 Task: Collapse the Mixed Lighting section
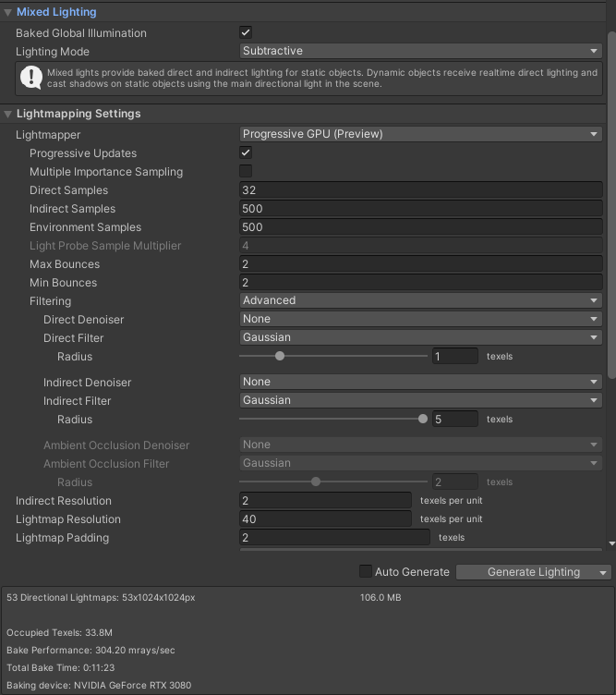[7, 12]
